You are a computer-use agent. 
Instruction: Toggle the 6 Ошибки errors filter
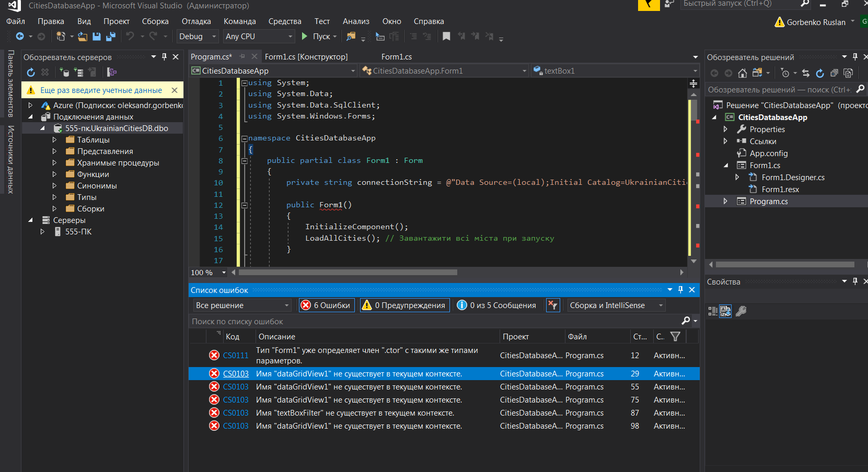point(327,305)
